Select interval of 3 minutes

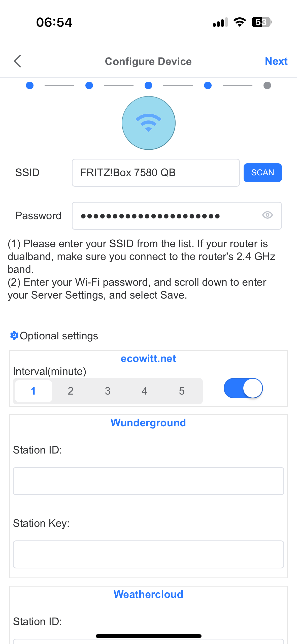tap(108, 391)
